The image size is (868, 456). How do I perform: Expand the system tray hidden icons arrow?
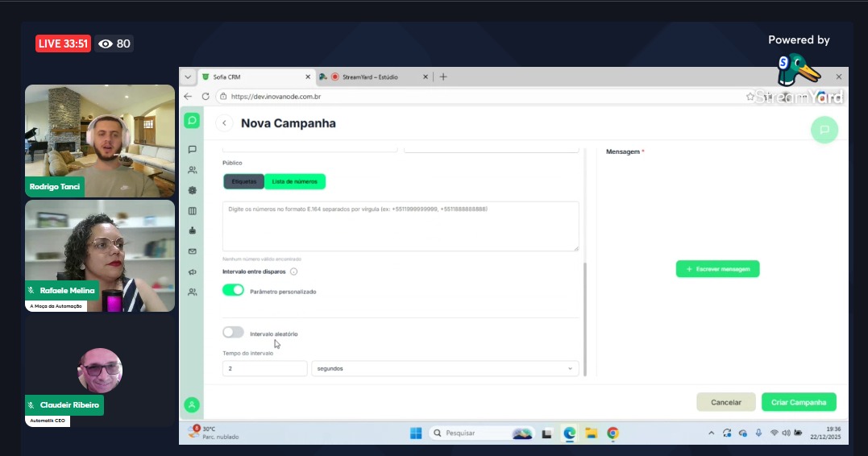711,433
